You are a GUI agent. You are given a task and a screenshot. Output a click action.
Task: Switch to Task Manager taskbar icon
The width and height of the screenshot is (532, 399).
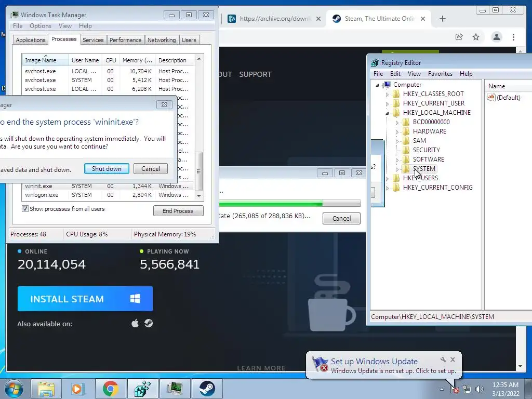tap(175, 389)
